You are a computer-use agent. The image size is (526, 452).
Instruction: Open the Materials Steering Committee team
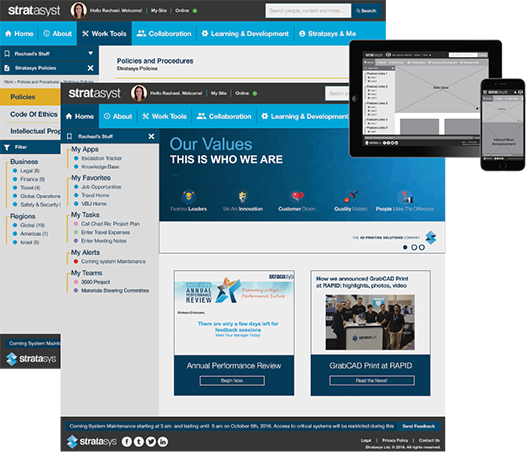[x=115, y=291]
